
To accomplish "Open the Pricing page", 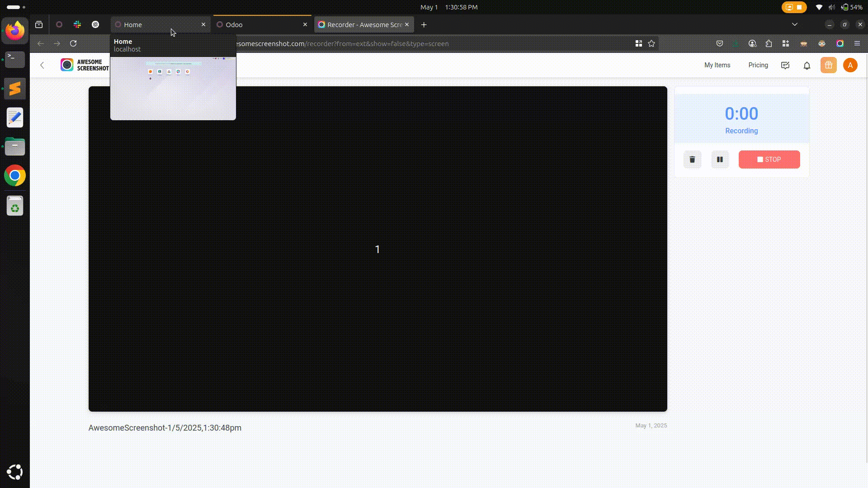I will coord(758,65).
